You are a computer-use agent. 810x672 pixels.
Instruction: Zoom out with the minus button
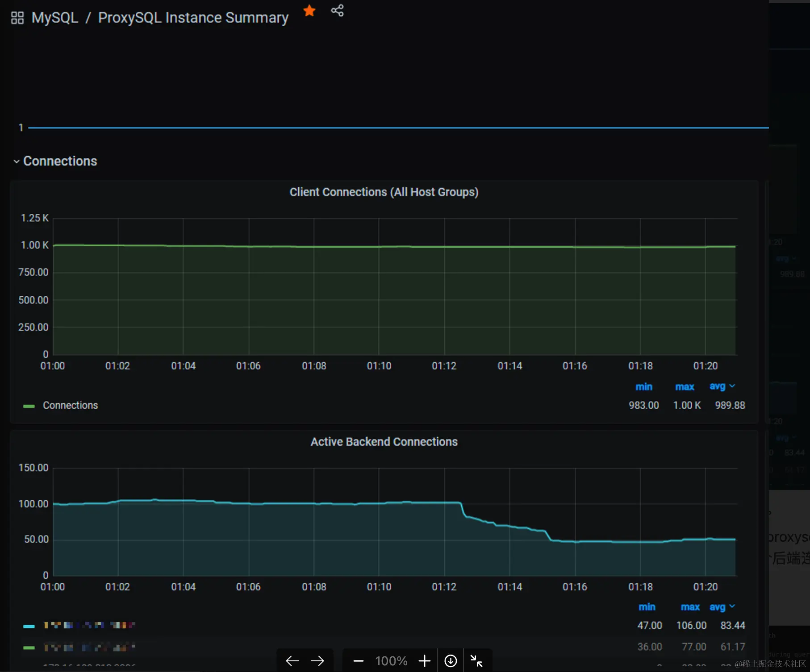359,661
